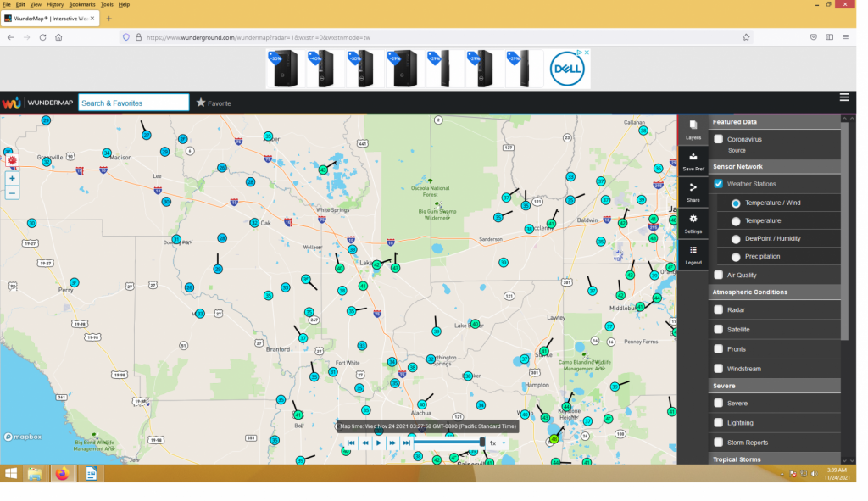This screenshot has width=868, height=501.
Task: Open the File menu
Action: (x=7, y=4)
